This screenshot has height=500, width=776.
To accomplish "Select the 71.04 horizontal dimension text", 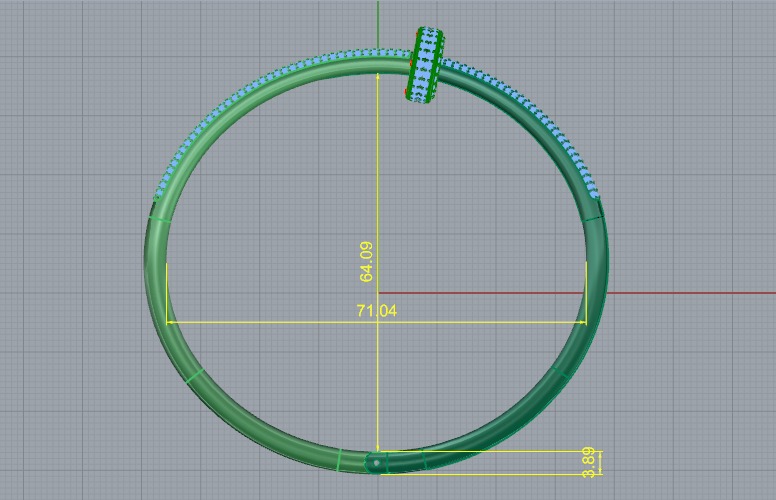I will click(x=377, y=311).
